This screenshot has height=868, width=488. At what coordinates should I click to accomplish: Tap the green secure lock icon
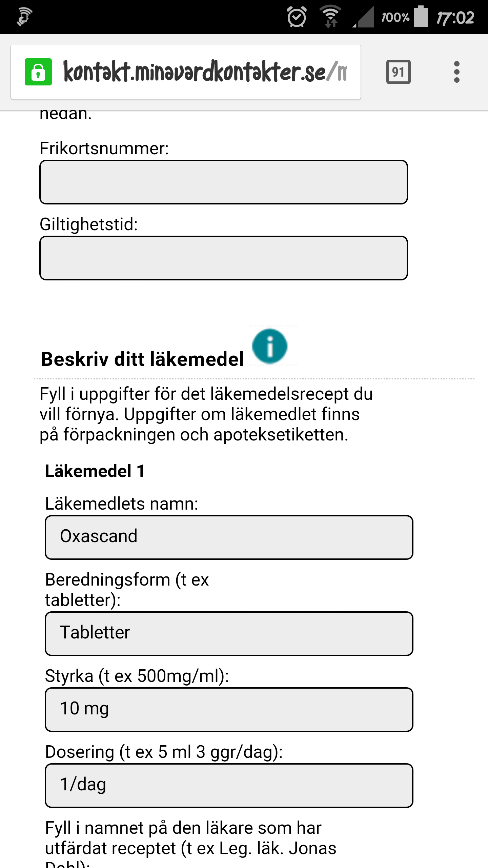tap(38, 72)
